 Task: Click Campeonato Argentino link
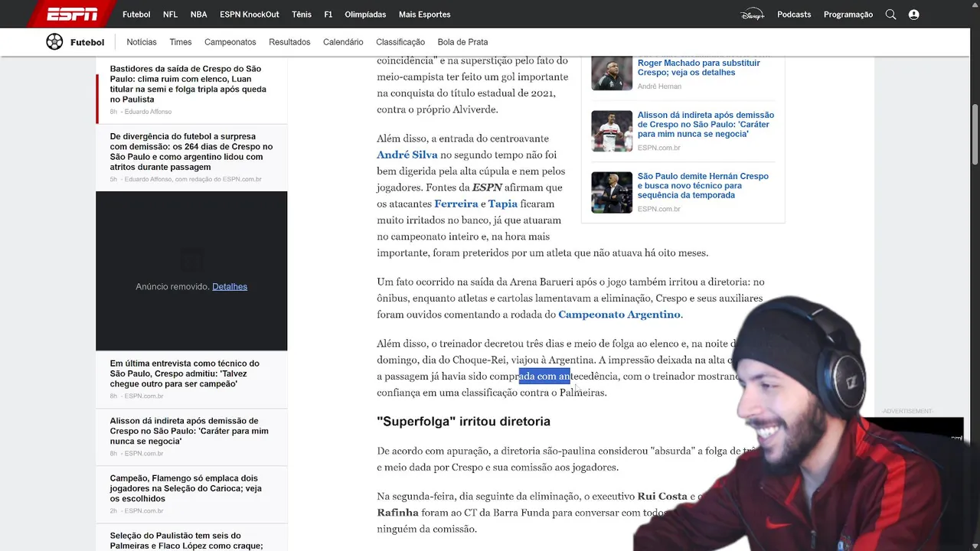[619, 315]
